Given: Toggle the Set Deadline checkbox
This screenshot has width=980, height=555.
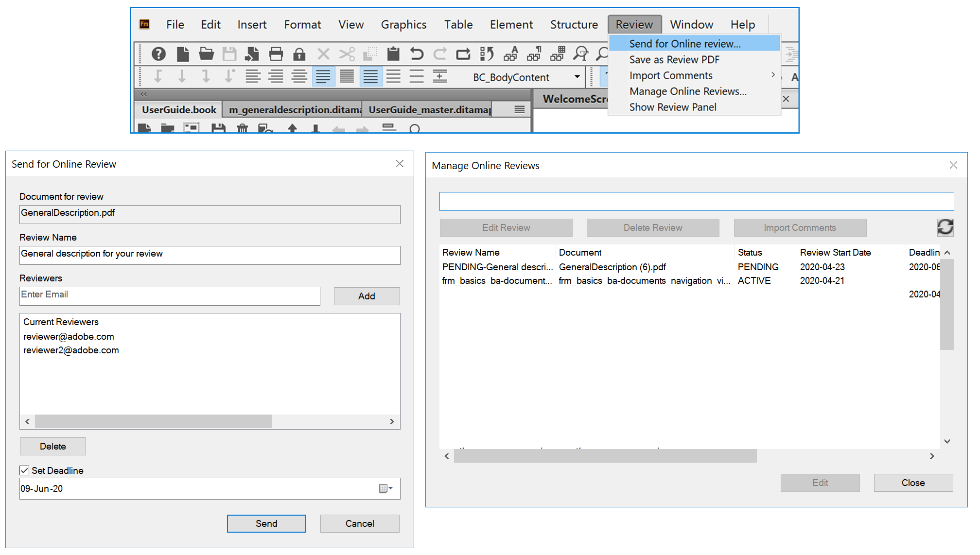Looking at the screenshot, I should [x=24, y=470].
